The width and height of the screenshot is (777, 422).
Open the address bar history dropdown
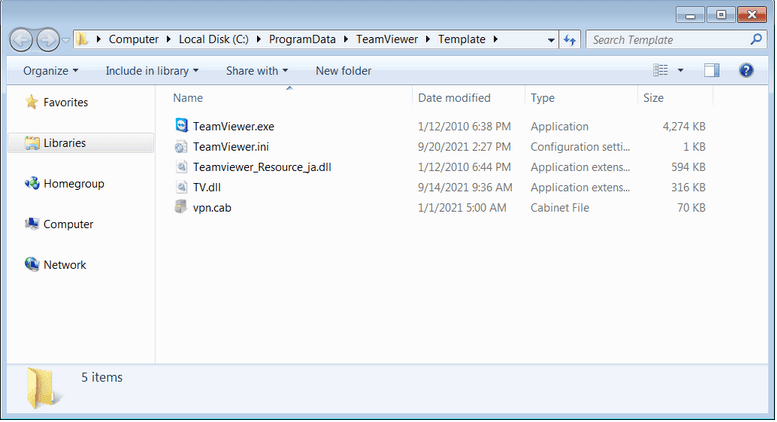point(551,40)
